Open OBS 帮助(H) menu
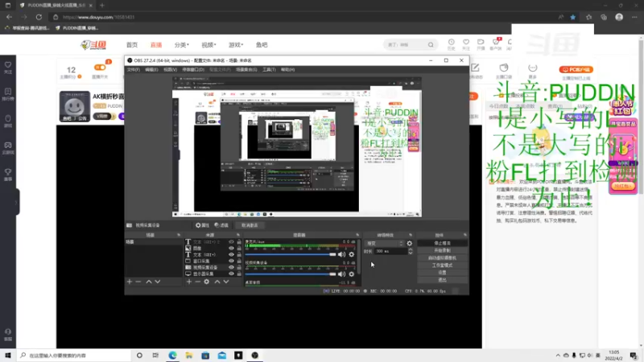The width and height of the screenshot is (644, 362). [287, 70]
